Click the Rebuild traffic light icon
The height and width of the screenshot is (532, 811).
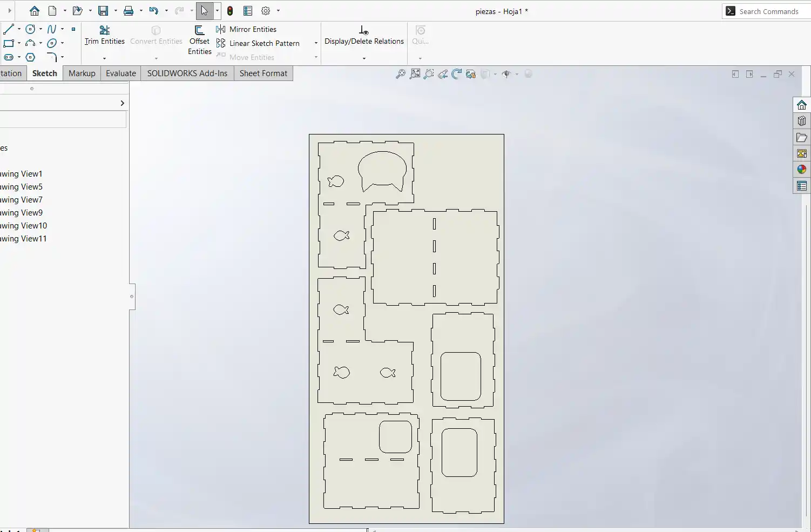tap(230, 11)
